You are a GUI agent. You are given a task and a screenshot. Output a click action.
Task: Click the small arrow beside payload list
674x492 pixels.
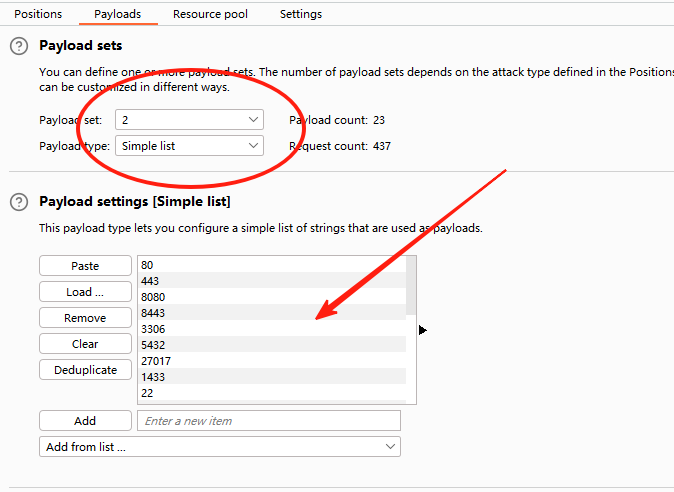pos(423,330)
